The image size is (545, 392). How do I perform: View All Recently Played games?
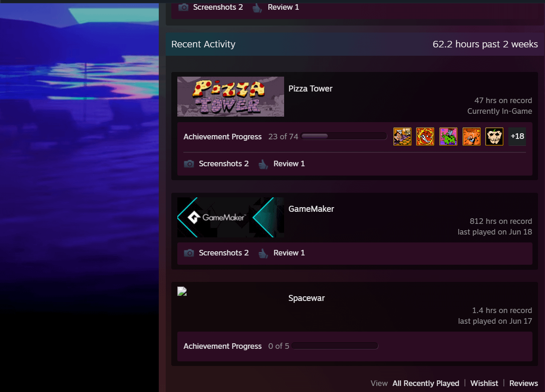(x=426, y=383)
